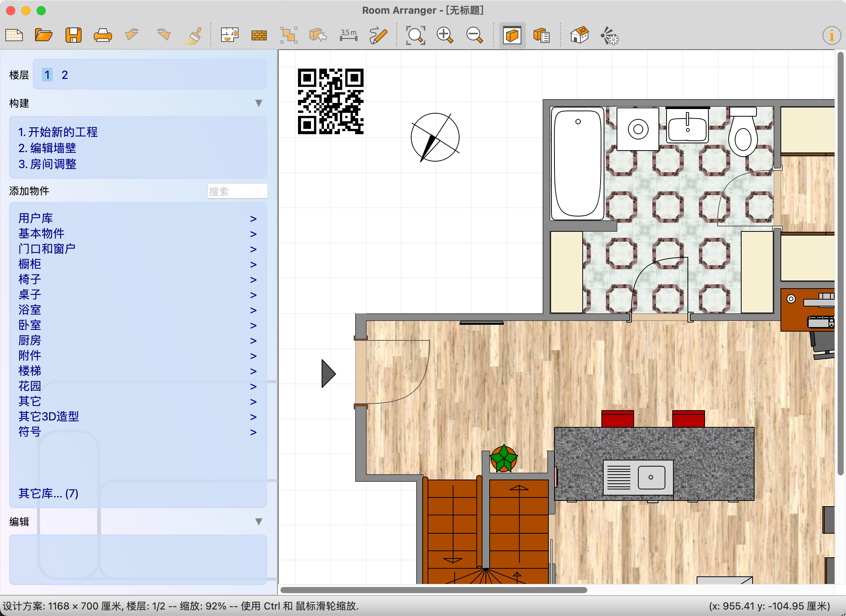The image size is (846, 616).
Task: Select the QR code object on the plan
Action: point(331,101)
